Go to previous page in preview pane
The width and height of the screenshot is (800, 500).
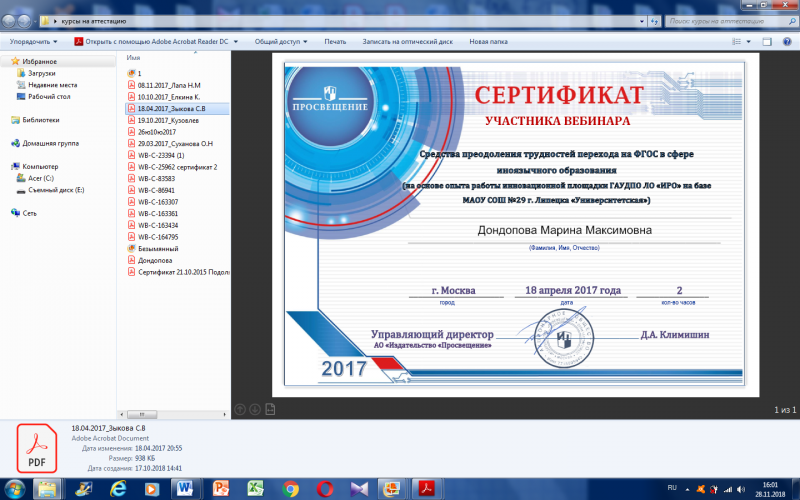pyautogui.click(x=240, y=409)
